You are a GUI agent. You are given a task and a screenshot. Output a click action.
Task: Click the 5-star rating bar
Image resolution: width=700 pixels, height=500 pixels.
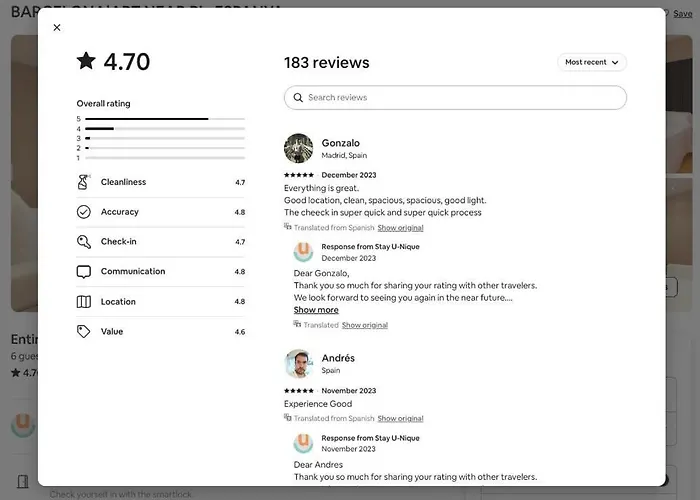165,119
